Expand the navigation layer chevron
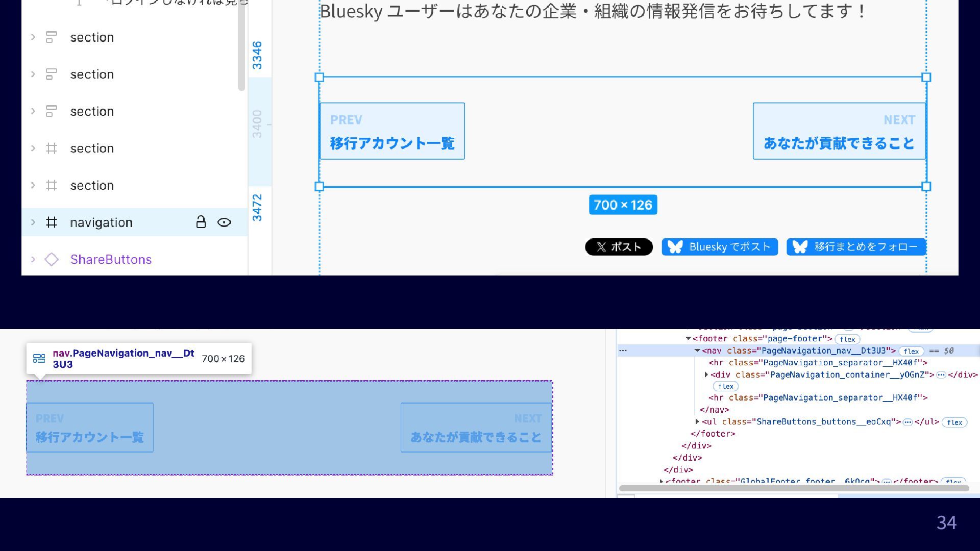The image size is (980, 551). tap(33, 222)
